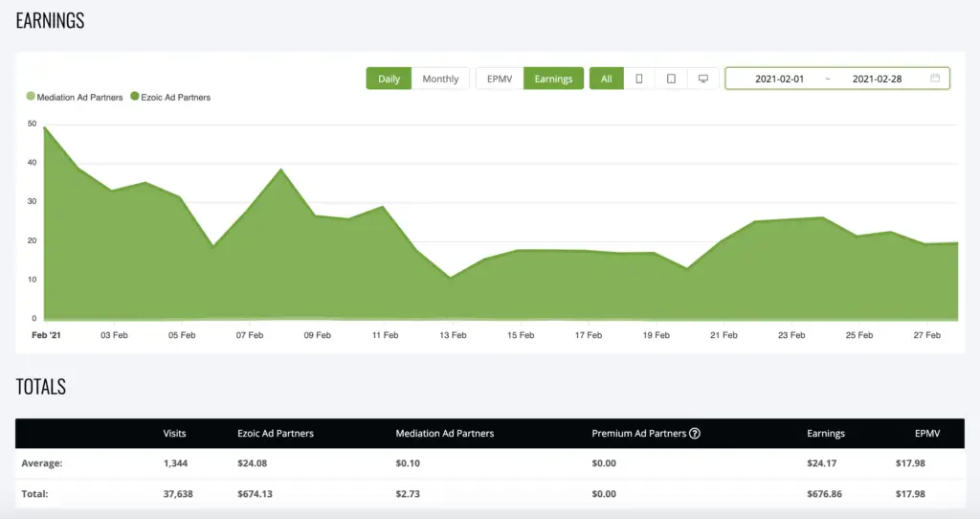Click the average visits value 1,344
Image resolution: width=980 pixels, height=519 pixels.
[x=176, y=463]
